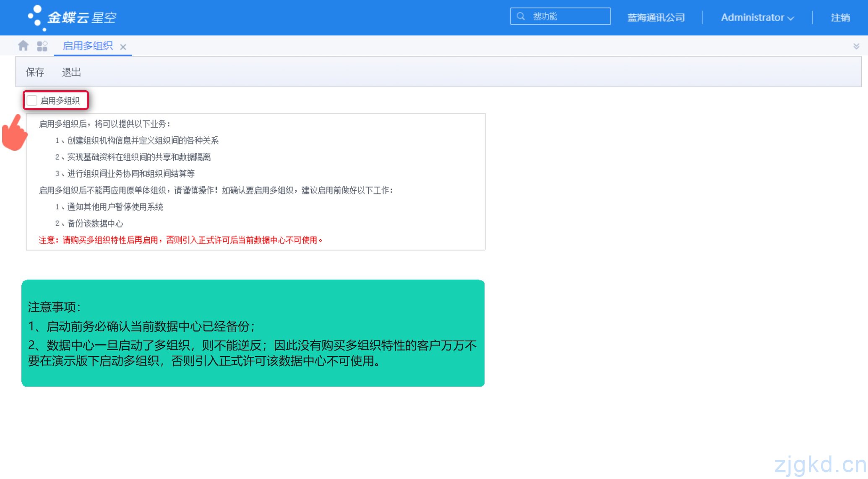Click the 退出 button

71,72
